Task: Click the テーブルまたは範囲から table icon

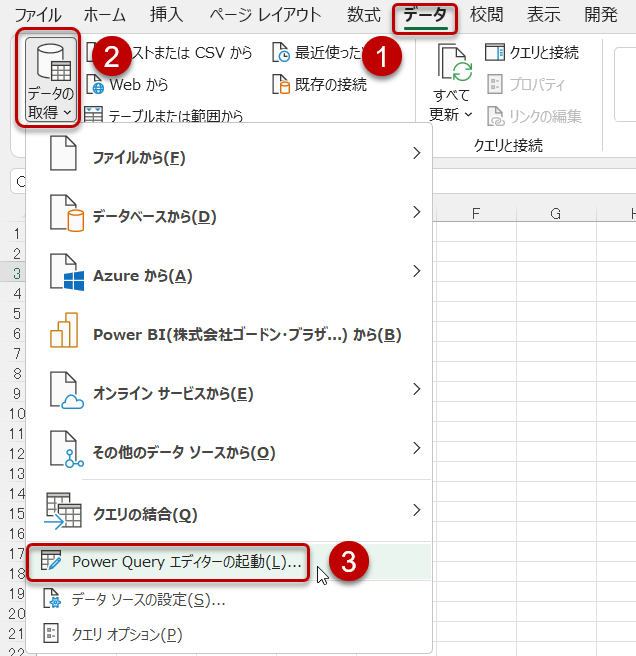Action: [93, 115]
